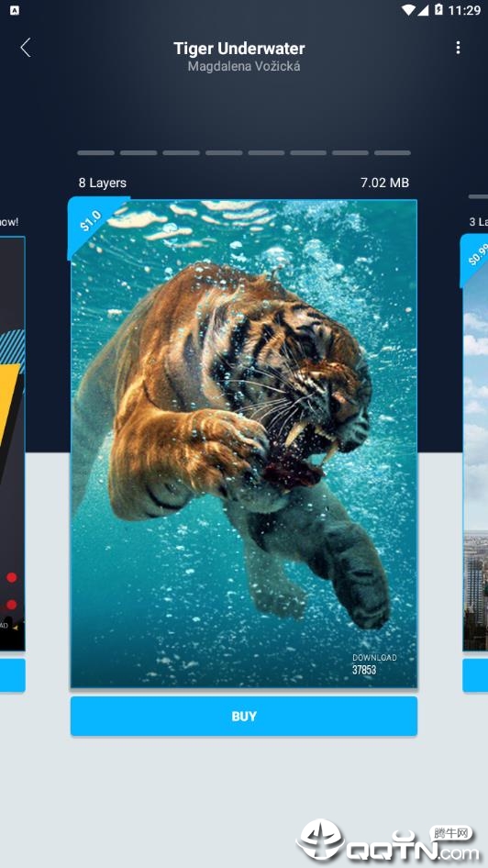Open the three-dot overflow menu
This screenshot has height=868, width=488.
(x=458, y=48)
